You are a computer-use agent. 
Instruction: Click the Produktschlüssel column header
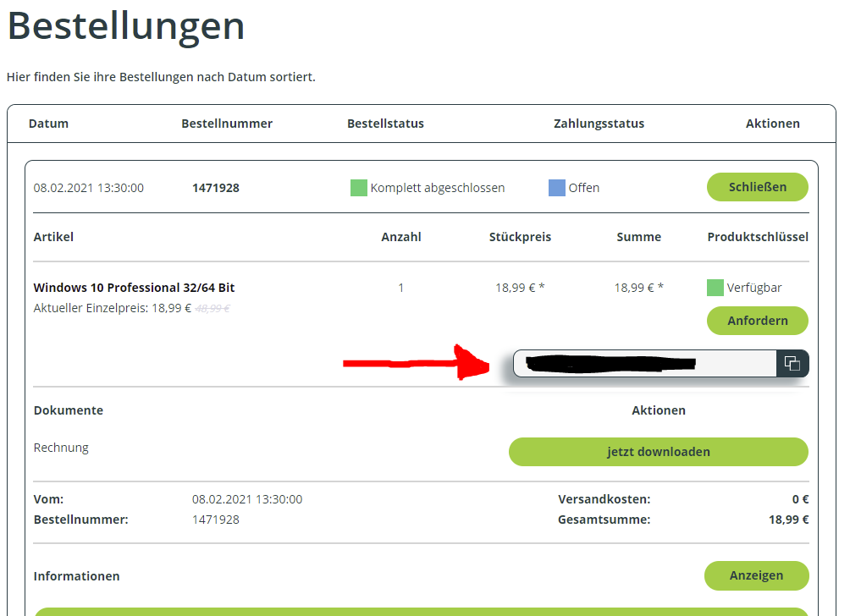(x=758, y=237)
